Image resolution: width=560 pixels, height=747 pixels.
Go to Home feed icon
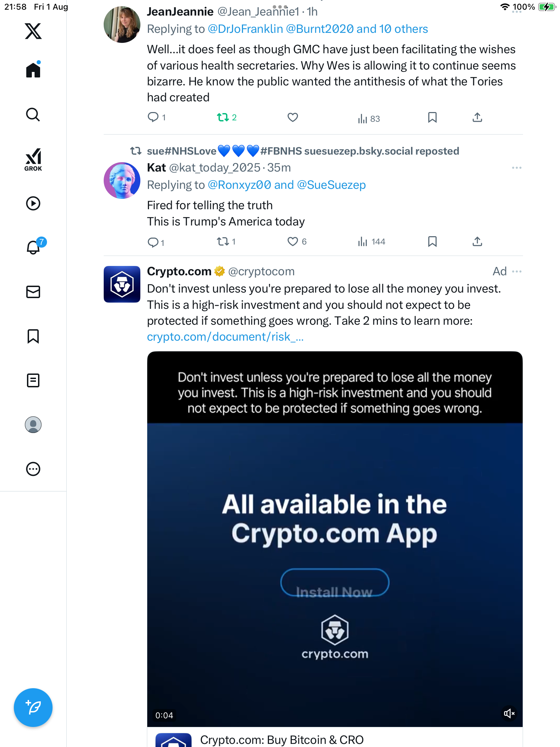[x=33, y=70]
